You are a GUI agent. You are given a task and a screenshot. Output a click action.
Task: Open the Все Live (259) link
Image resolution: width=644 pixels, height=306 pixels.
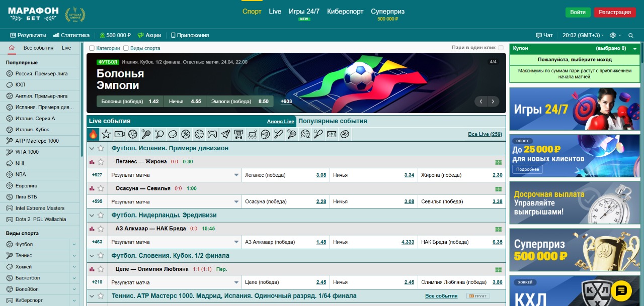pos(485,134)
